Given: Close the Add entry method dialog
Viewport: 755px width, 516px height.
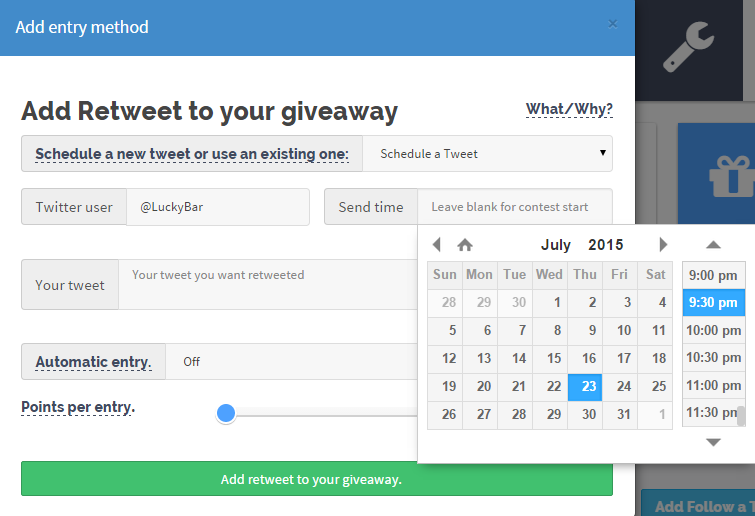Looking at the screenshot, I should coord(612,24).
